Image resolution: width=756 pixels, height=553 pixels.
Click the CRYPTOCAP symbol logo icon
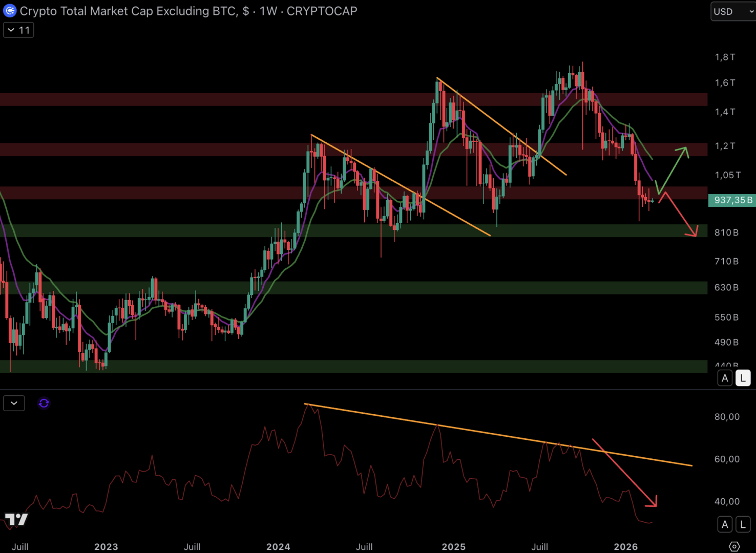(10, 11)
